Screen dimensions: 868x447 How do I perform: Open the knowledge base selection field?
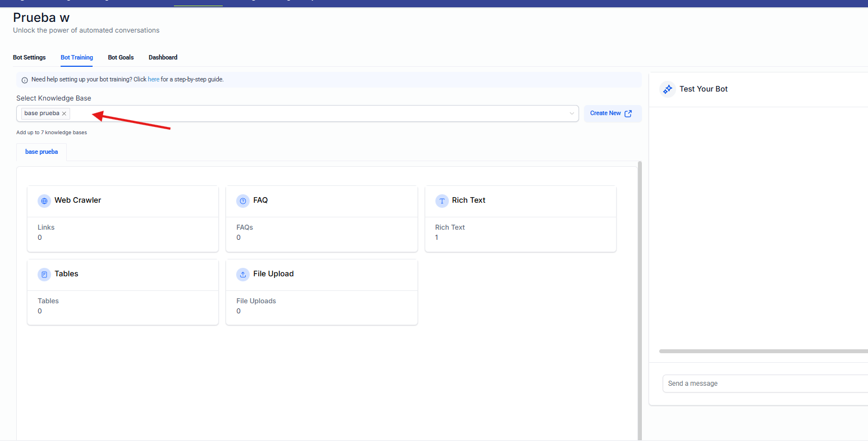pos(314,113)
